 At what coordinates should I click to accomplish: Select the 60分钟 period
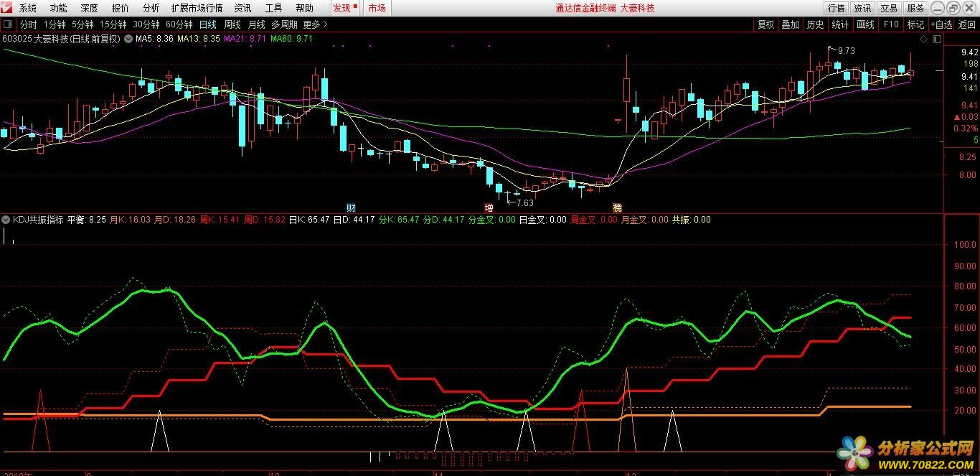179,24
